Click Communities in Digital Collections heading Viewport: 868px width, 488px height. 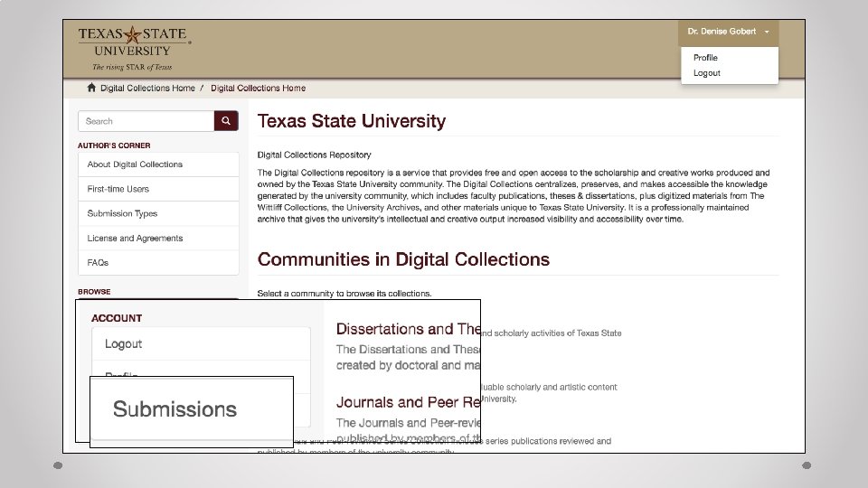(403, 259)
